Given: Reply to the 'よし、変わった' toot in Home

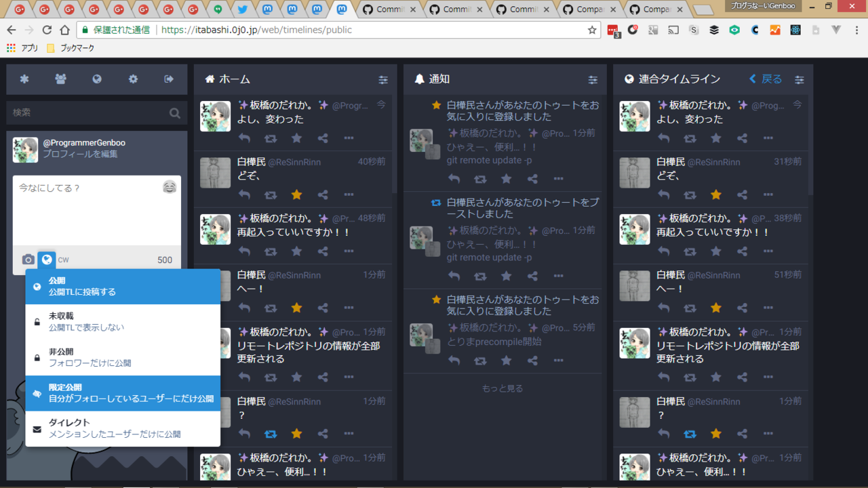Looking at the screenshot, I should pos(244,138).
